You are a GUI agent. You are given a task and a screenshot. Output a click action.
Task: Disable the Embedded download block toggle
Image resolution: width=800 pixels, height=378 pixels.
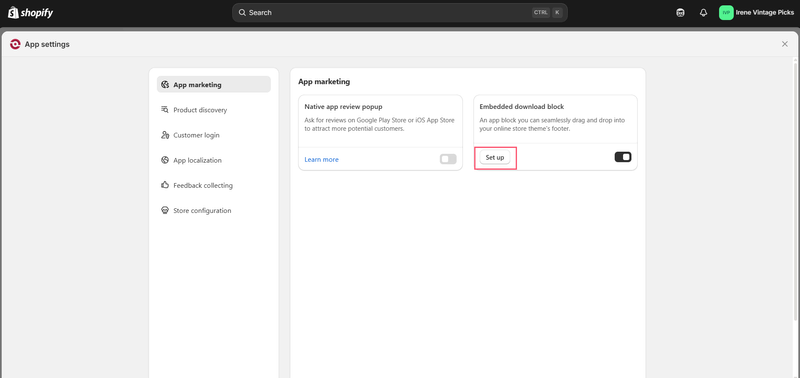click(623, 157)
